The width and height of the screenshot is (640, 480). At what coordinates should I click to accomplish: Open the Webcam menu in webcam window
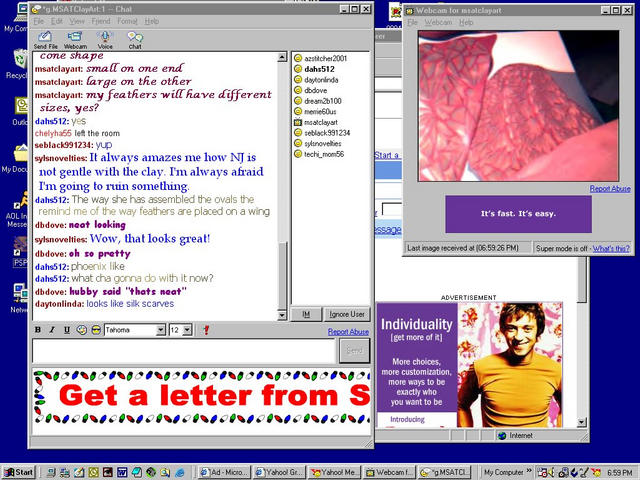(x=438, y=22)
